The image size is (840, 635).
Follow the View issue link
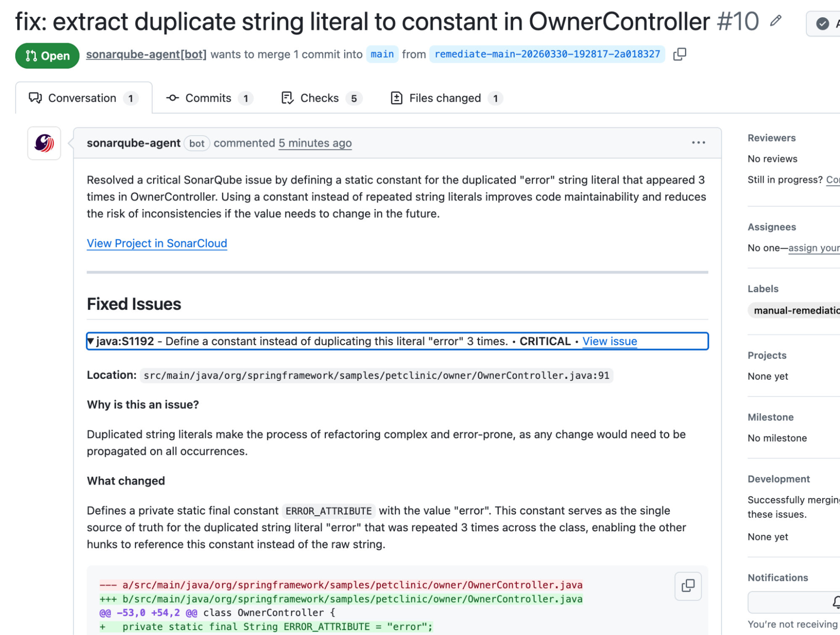[x=609, y=341]
